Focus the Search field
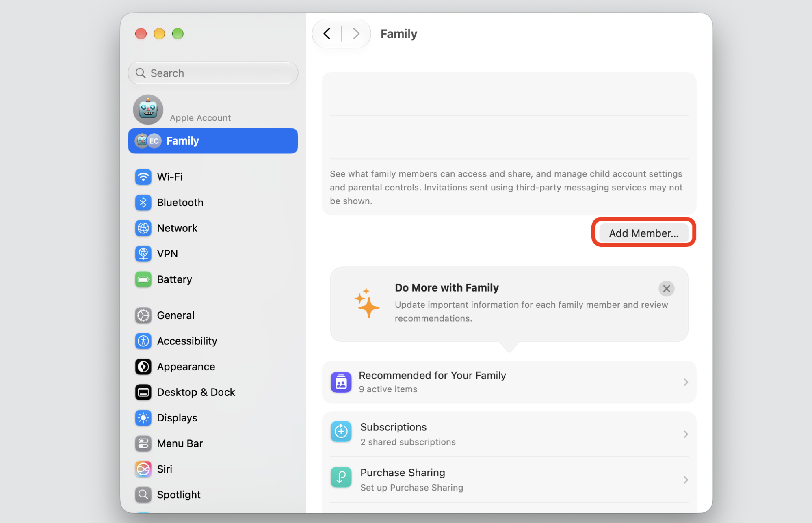 [x=213, y=73]
